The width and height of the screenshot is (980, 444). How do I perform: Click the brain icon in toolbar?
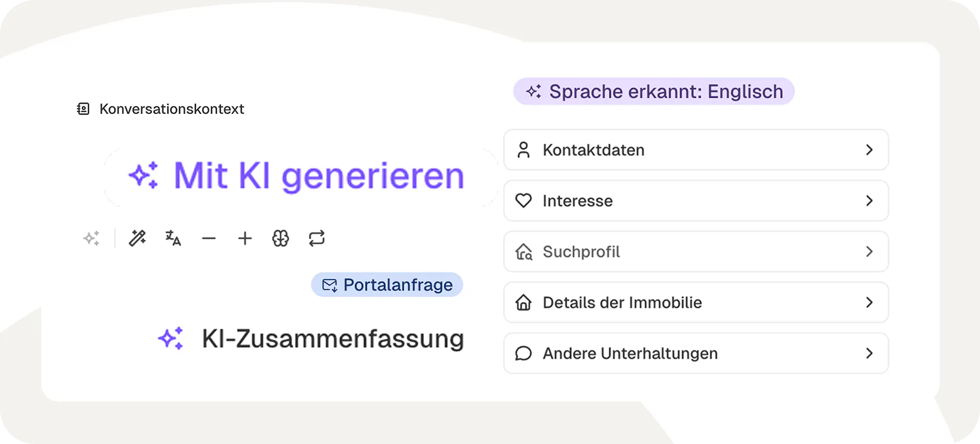click(x=280, y=238)
